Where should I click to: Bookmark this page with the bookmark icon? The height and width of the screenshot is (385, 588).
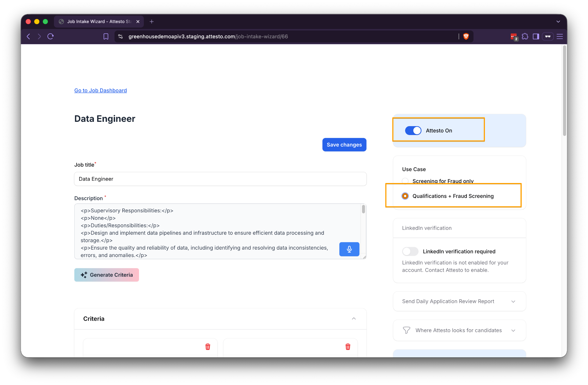click(106, 36)
